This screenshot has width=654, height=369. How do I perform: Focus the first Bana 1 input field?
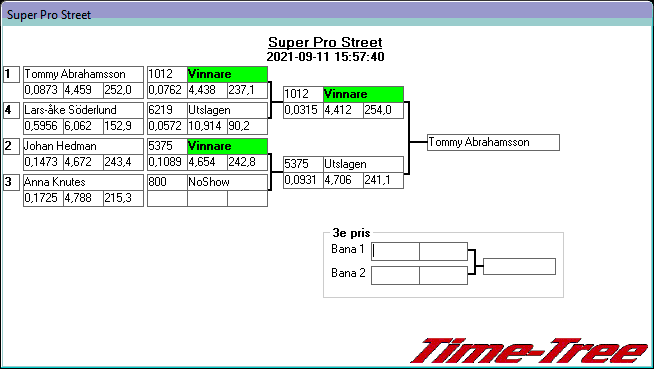(x=395, y=251)
